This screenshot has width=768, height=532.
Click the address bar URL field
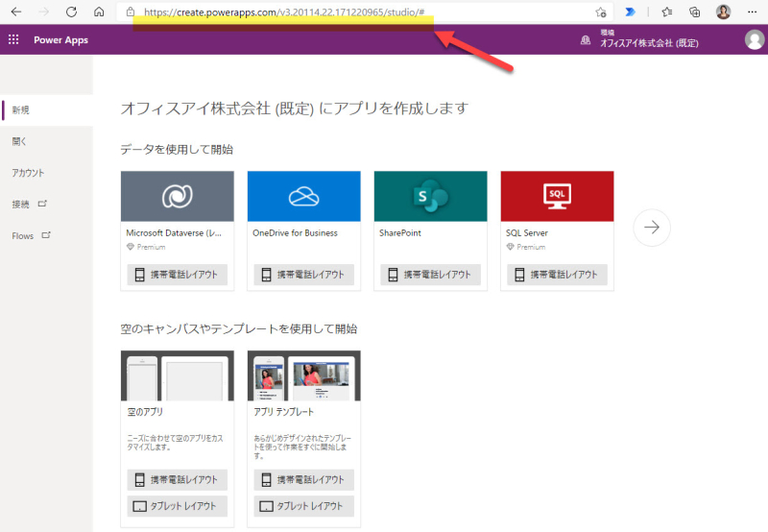click(363, 12)
